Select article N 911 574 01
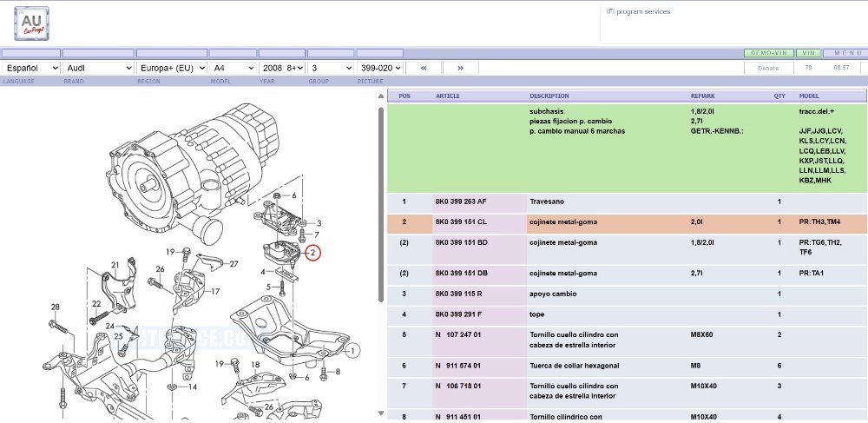 pyautogui.click(x=457, y=366)
